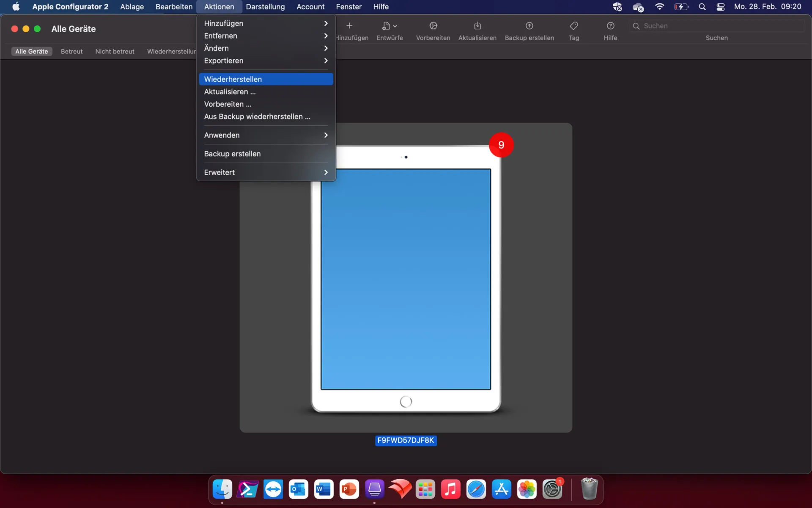Open the Apple Configurator 2 app menu
Screen dimensions: 812x508
(x=70, y=7)
